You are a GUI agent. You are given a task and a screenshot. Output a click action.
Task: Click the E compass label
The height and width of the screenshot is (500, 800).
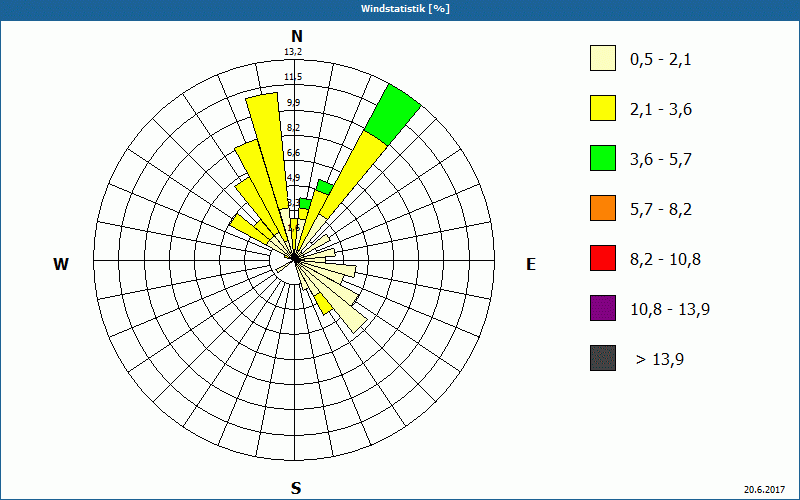point(531,264)
